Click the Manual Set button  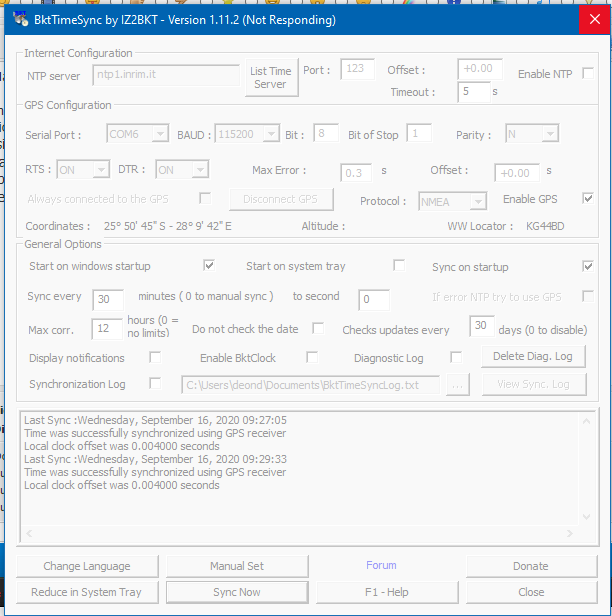click(237, 566)
